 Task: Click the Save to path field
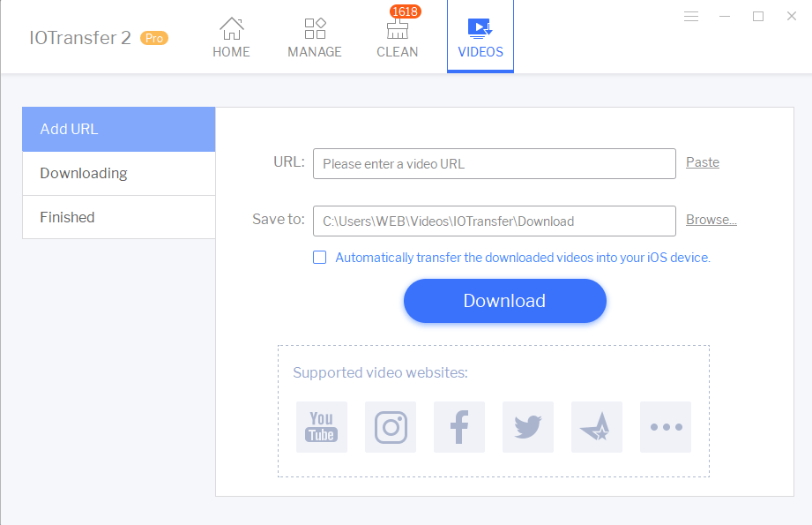tap(494, 221)
